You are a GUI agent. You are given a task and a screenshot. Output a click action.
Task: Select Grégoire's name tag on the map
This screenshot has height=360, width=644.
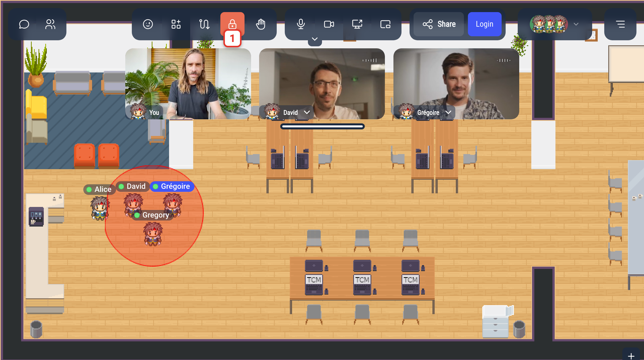click(x=172, y=186)
